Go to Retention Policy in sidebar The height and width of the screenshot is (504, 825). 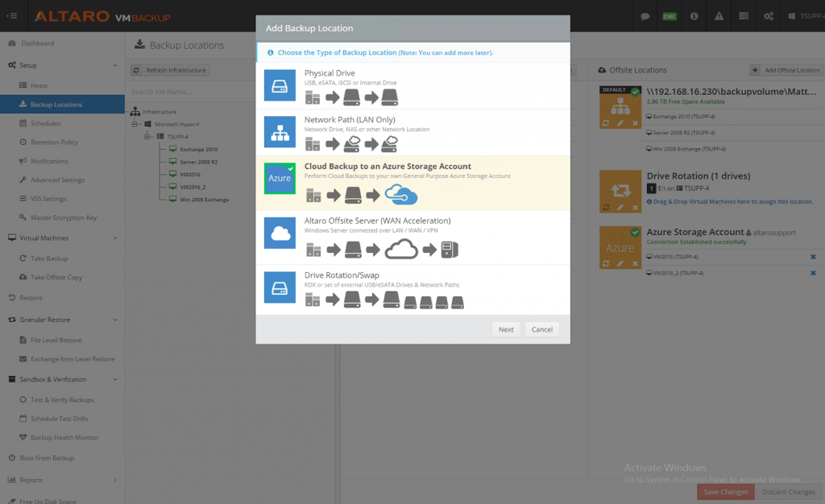(54, 143)
